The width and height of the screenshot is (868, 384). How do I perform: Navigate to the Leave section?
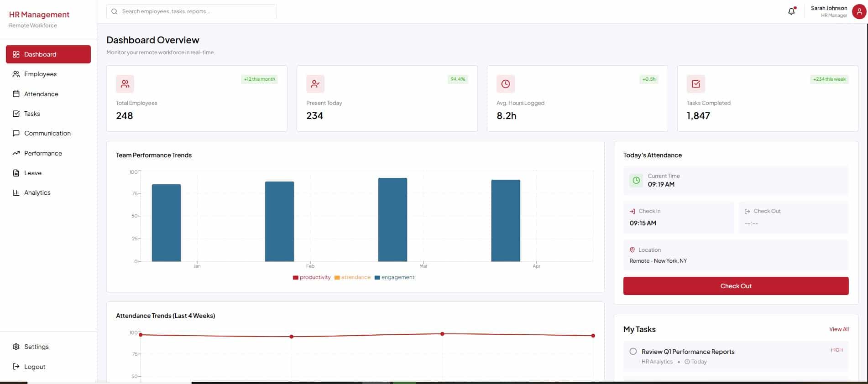[x=32, y=173]
